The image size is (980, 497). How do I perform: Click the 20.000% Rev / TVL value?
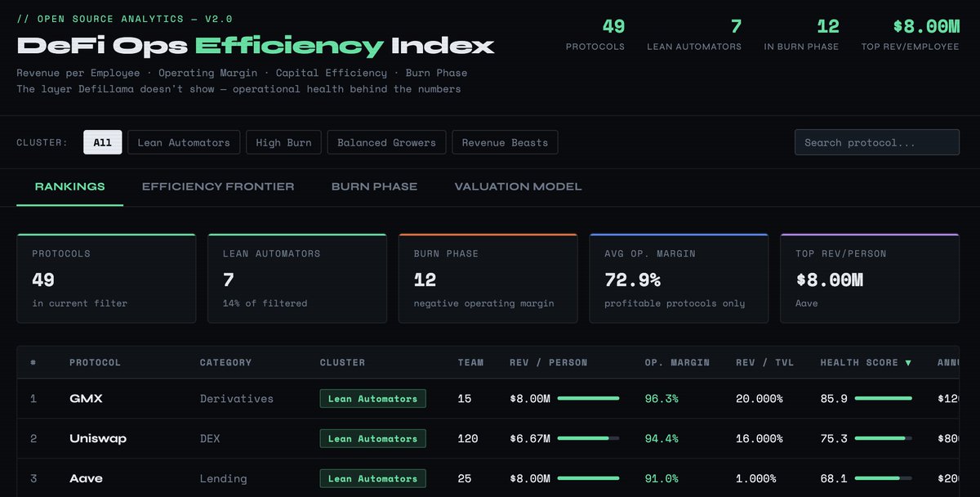click(x=759, y=399)
